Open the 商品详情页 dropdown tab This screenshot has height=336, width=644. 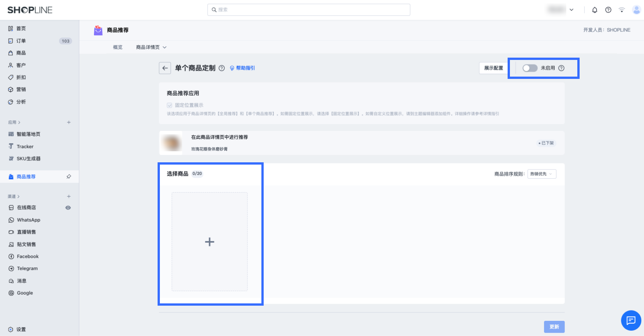tap(151, 47)
